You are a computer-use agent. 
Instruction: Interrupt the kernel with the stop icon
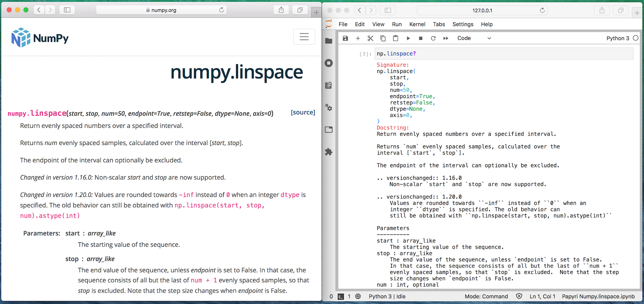click(x=421, y=38)
